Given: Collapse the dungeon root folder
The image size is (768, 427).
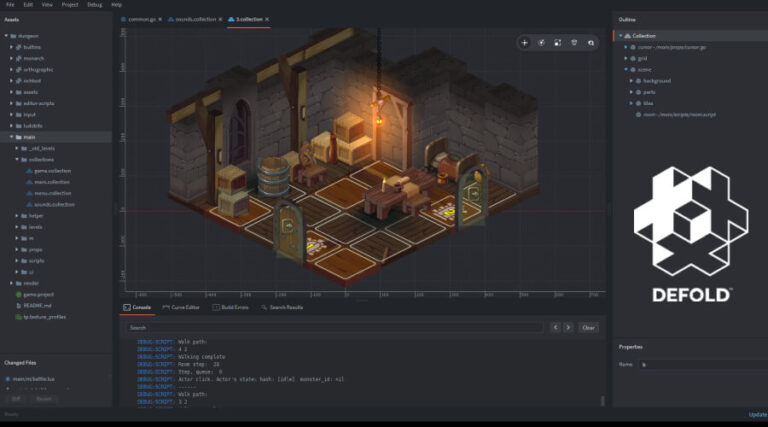Looking at the screenshot, I should tap(6, 36).
